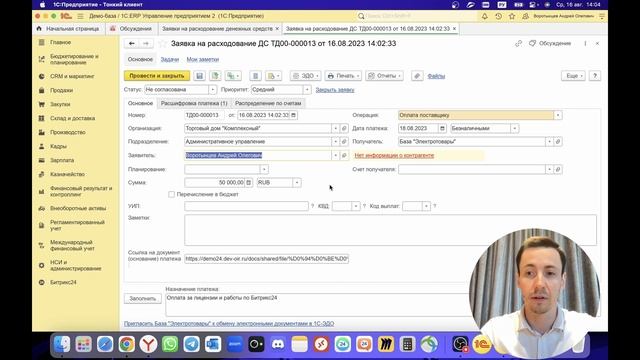Click Нет информации о контрагенте link

tap(394, 156)
